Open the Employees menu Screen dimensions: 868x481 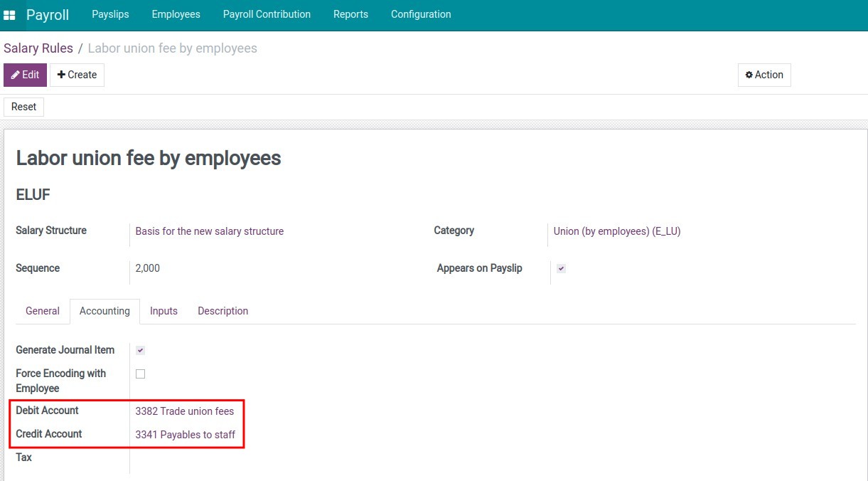click(176, 14)
